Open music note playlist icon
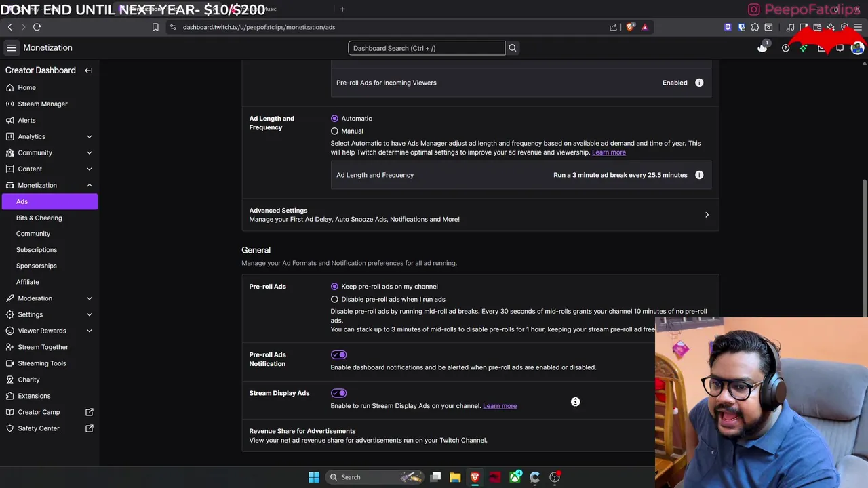868x488 pixels. tap(790, 27)
